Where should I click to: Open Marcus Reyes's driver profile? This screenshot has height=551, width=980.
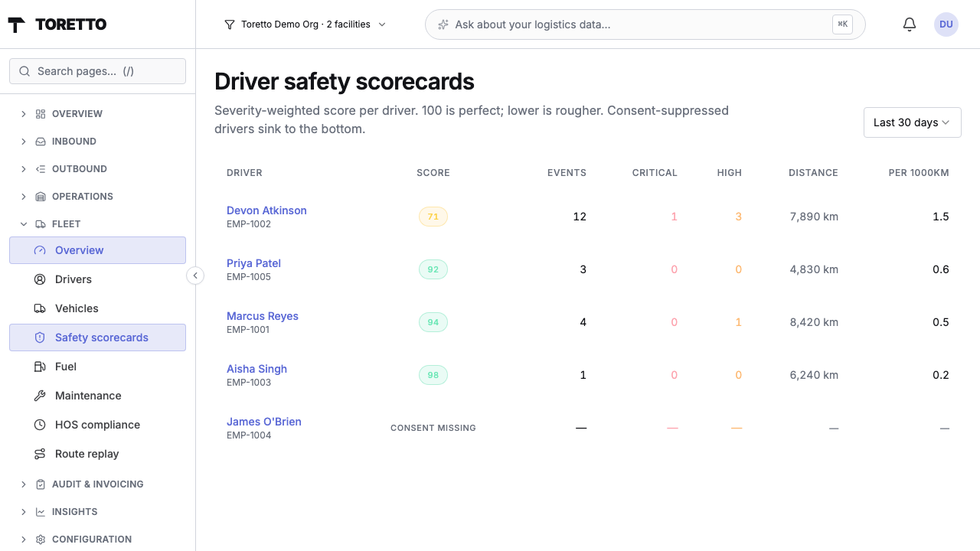[263, 316]
